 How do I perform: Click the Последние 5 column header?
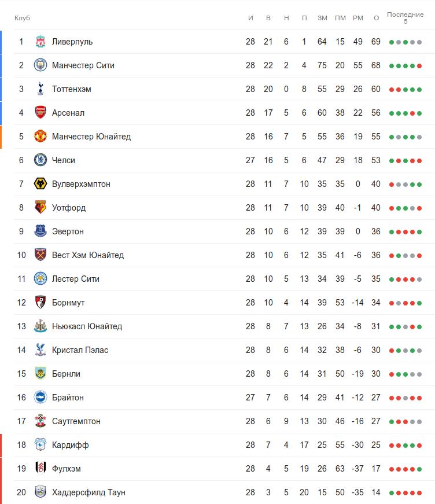pyautogui.click(x=405, y=18)
